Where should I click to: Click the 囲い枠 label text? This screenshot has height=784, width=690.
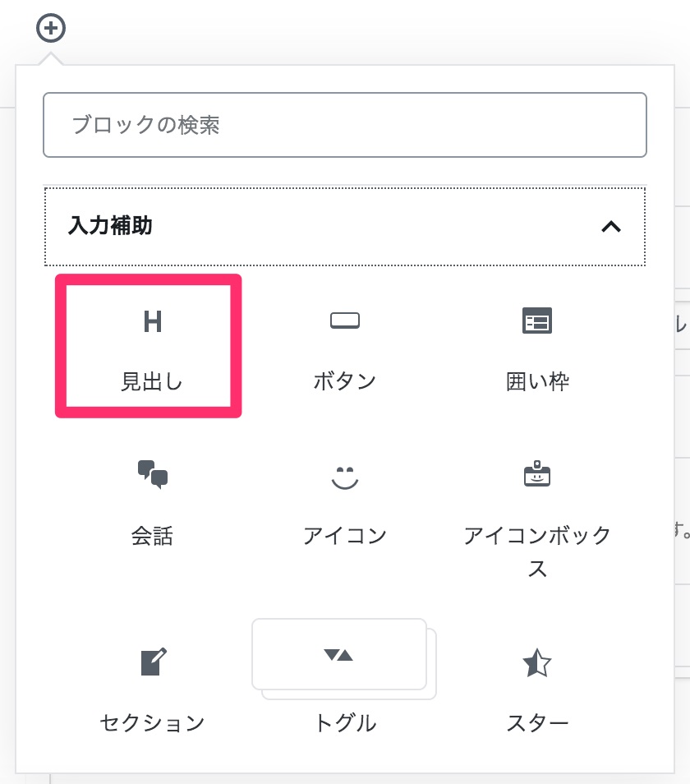pyautogui.click(x=537, y=381)
